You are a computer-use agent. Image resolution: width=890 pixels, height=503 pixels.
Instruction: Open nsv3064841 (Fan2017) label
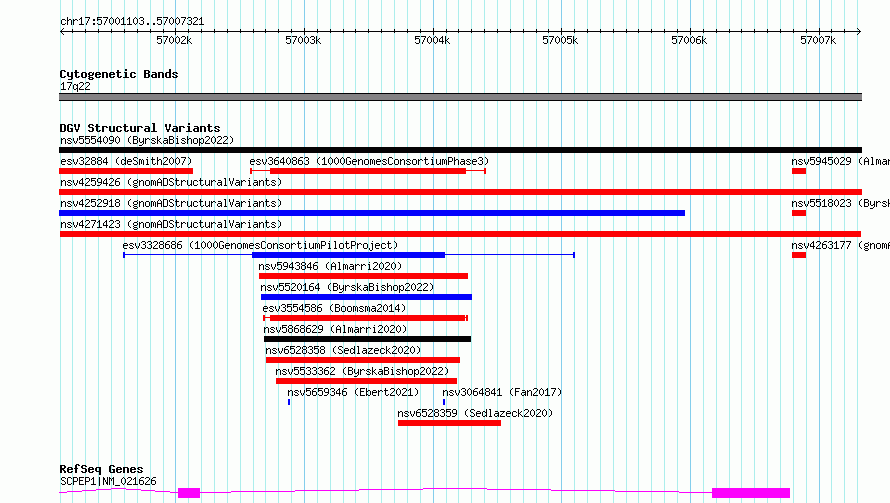click(502, 392)
